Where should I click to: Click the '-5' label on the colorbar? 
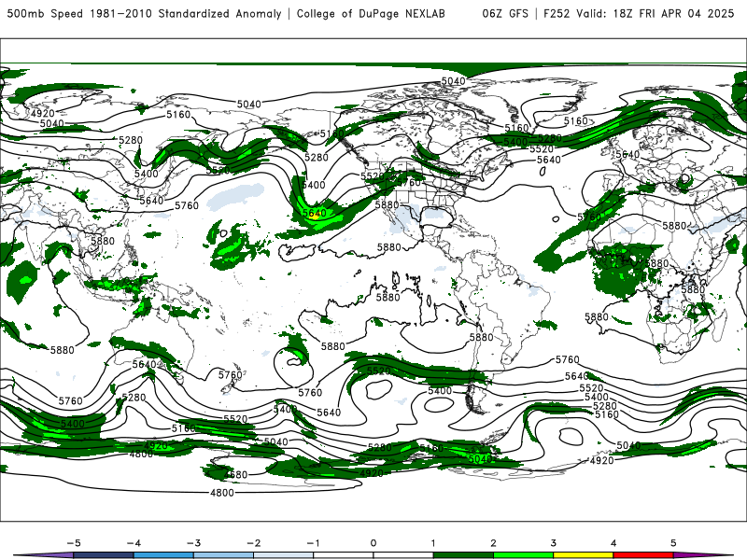74,543
